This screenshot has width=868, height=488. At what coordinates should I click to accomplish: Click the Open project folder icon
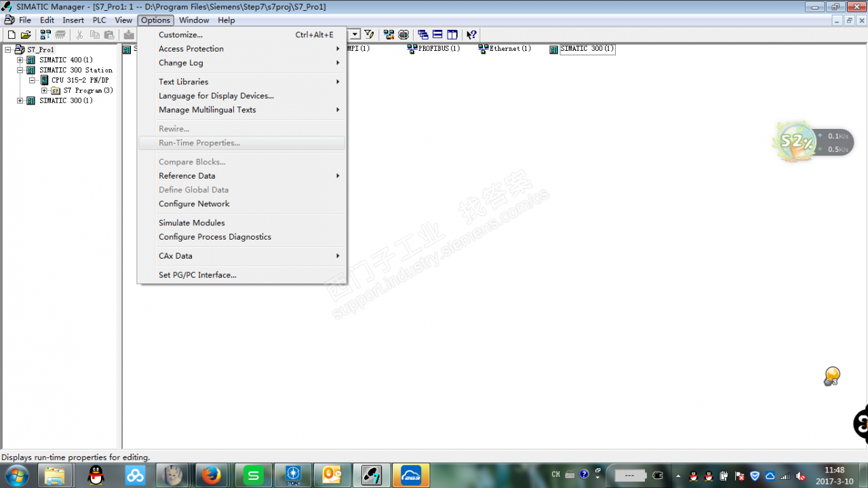(x=26, y=35)
